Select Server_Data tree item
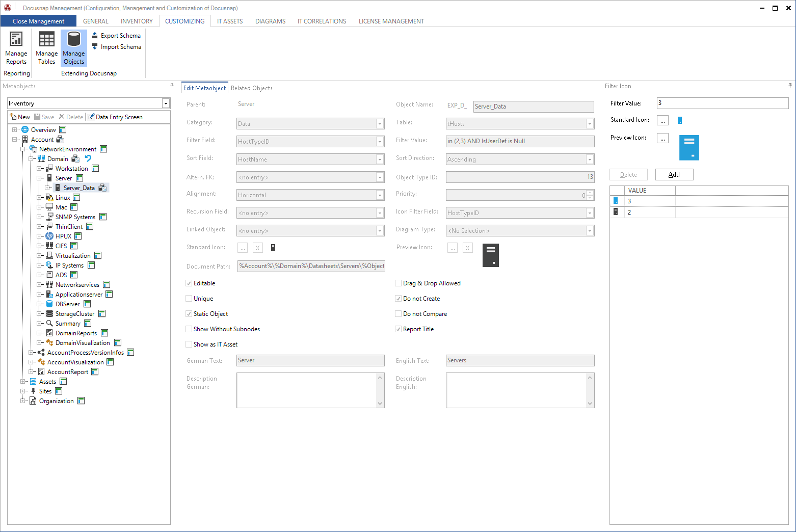796x532 pixels. [79, 188]
